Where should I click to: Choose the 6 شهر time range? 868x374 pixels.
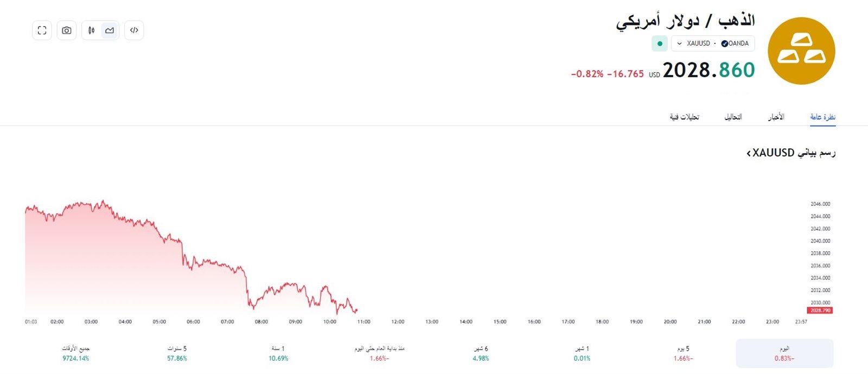click(x=481, y=353)
